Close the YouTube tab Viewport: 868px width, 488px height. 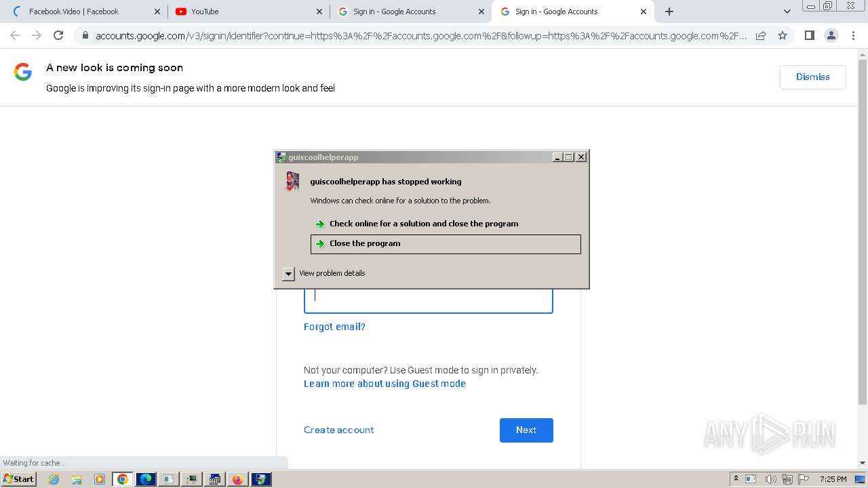coord(319,12)
